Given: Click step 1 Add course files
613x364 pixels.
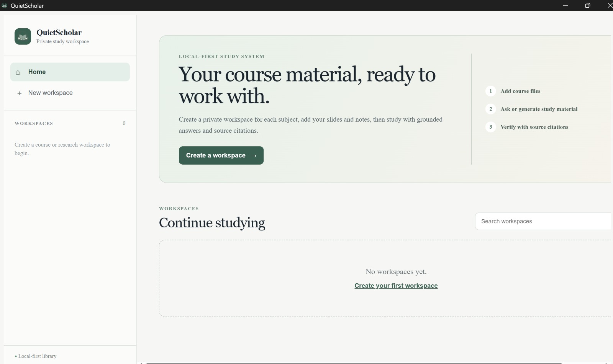Looking at the screenshot, I should point(513,91).
